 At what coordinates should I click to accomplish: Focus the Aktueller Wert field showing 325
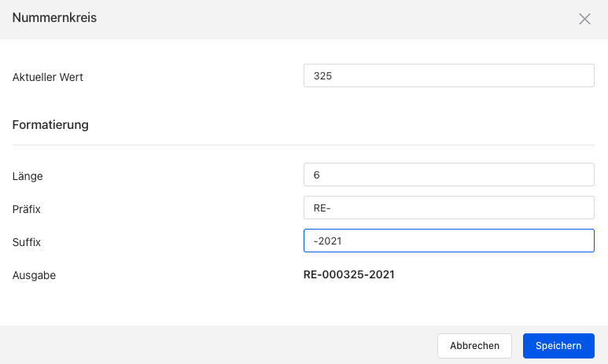coord(448,76)
